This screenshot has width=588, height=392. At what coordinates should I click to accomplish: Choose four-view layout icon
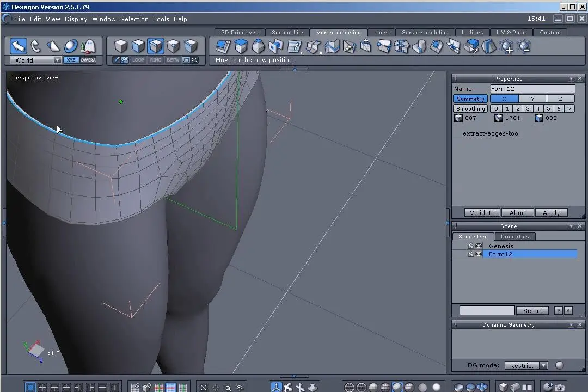pyautogui.click(x=42, y=387)
